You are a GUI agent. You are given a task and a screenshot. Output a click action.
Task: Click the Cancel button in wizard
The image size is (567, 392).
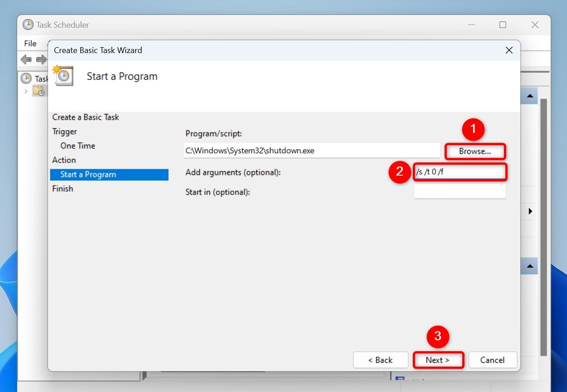point(493,360)
